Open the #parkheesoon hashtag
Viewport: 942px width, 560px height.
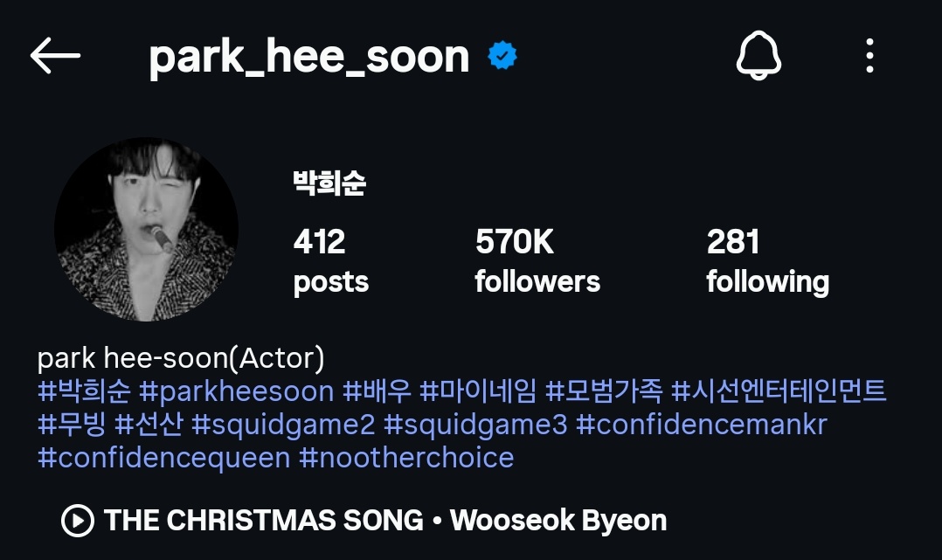pos(236,391)
